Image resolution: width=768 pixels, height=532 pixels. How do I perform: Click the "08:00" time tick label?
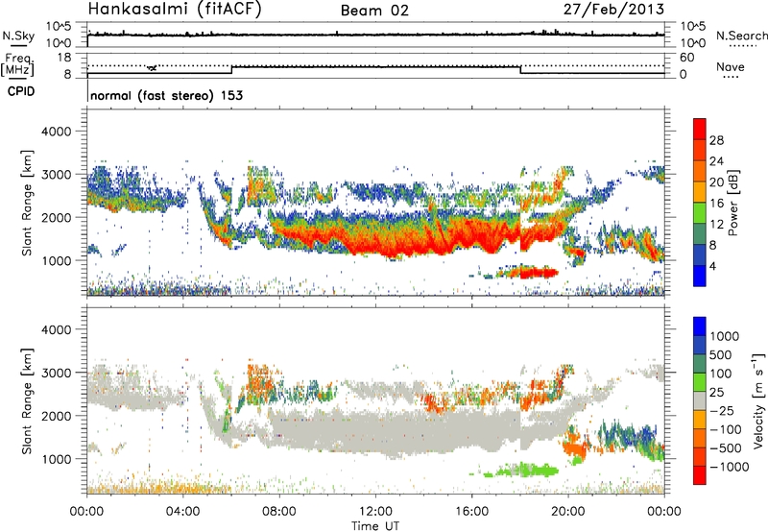coord(279,512)
